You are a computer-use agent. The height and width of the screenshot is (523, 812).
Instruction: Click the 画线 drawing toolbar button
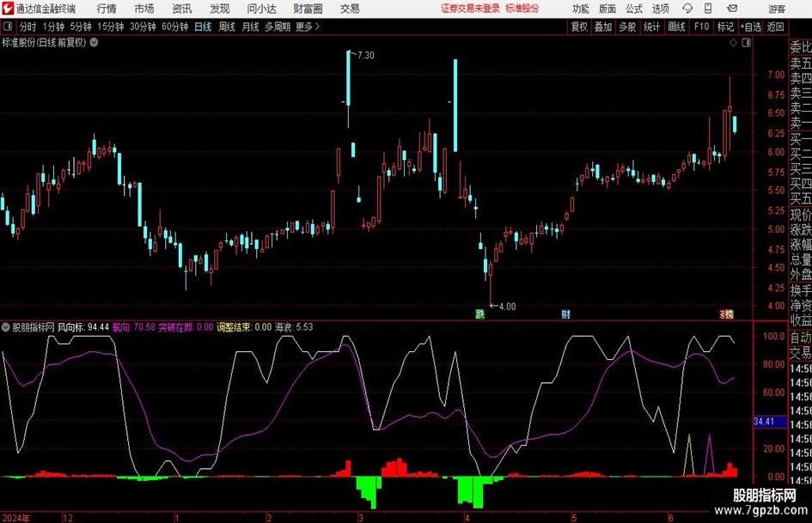[676, 27]
